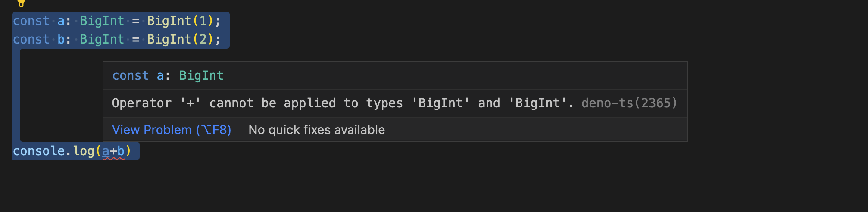Click the deno-ts(2365) error code
This screenshot has width=868, height=212.
point(630,103)
